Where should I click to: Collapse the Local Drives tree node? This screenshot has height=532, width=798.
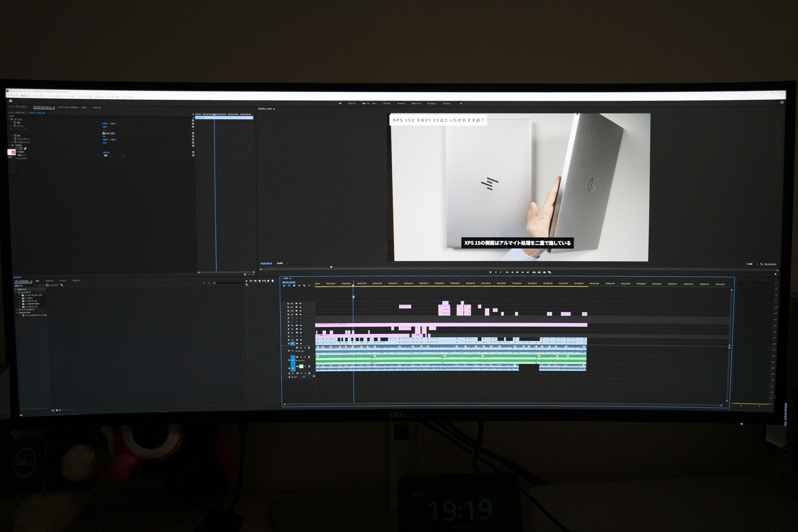tap(16, 292)
